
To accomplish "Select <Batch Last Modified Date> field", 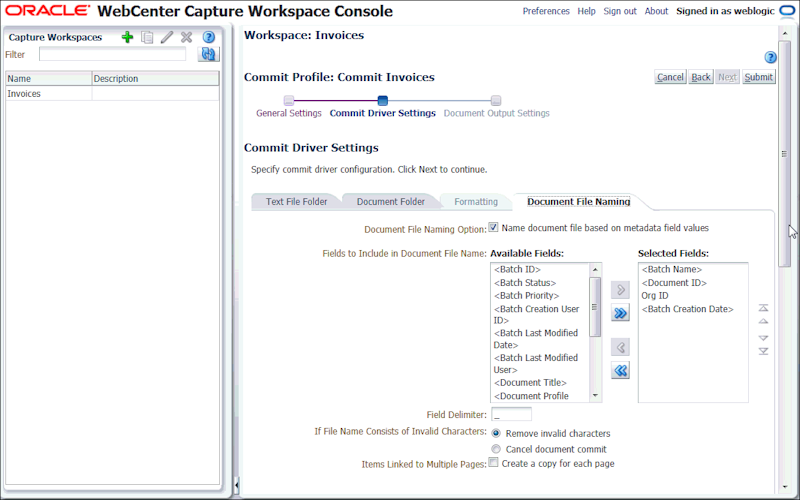I will click(x=536, y=339).
